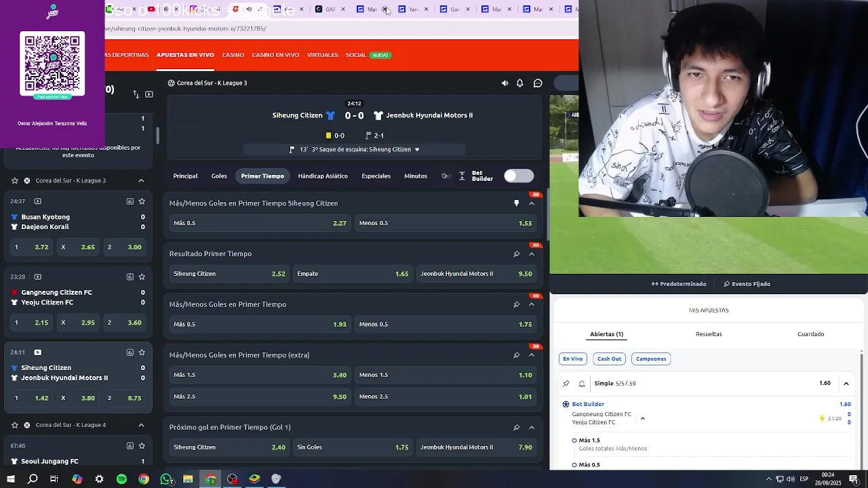Open Windows Start menu
This screenshot has width=868, height=488.
point(10,479)
